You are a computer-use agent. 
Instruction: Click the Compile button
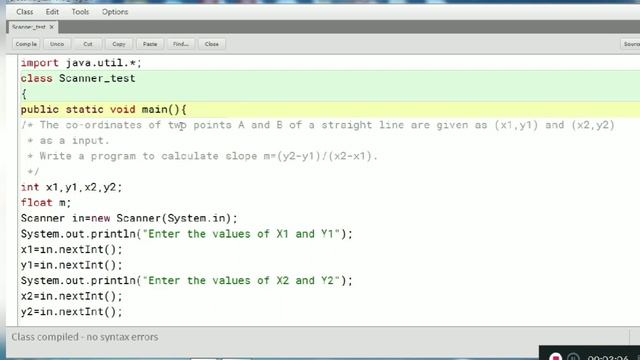click(26, 44)
